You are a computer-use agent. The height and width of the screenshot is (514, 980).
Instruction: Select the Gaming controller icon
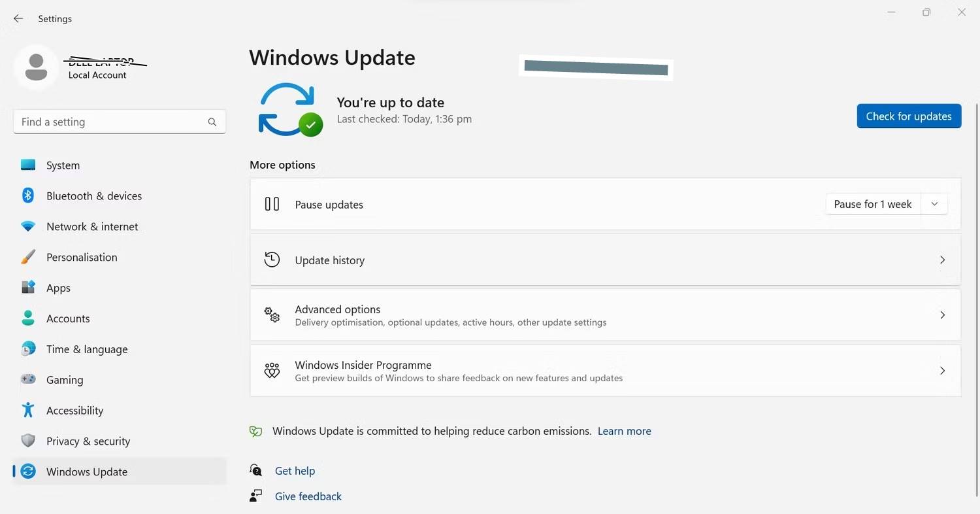28,379
